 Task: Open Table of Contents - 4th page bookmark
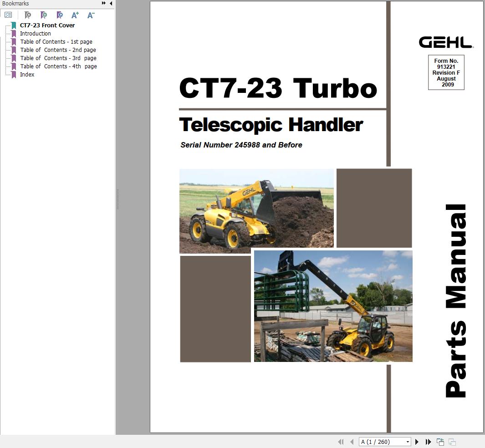point(58,66)
